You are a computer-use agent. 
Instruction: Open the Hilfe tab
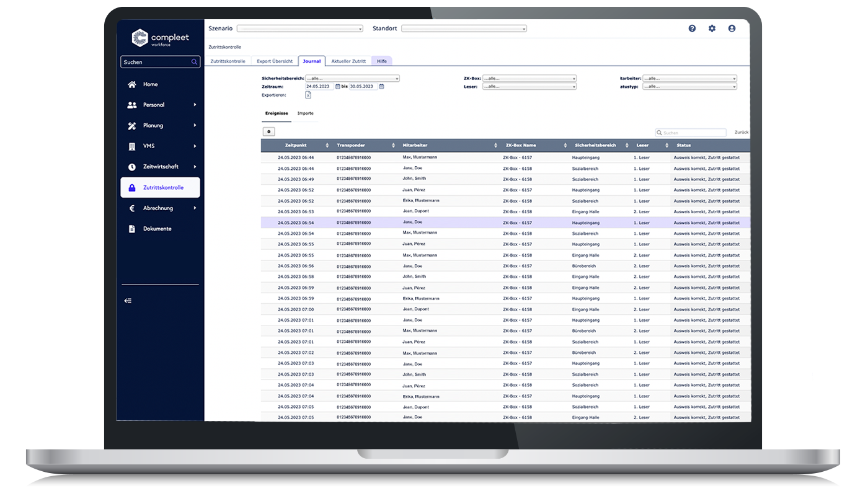[382, 61]
